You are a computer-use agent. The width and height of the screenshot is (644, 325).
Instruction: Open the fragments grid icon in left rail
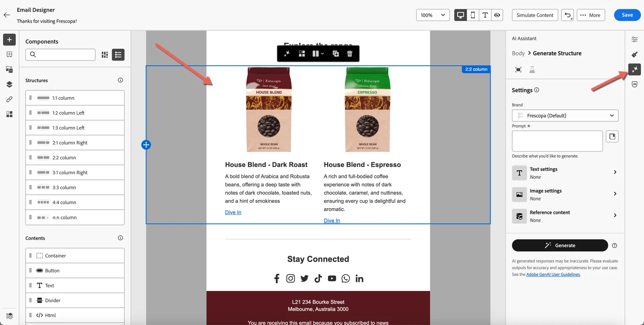(x=9, y=114)
